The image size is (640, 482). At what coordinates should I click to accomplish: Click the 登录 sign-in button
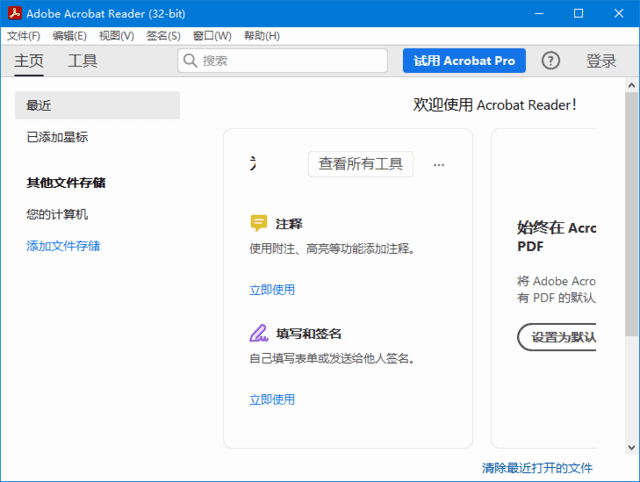[601, 61]
